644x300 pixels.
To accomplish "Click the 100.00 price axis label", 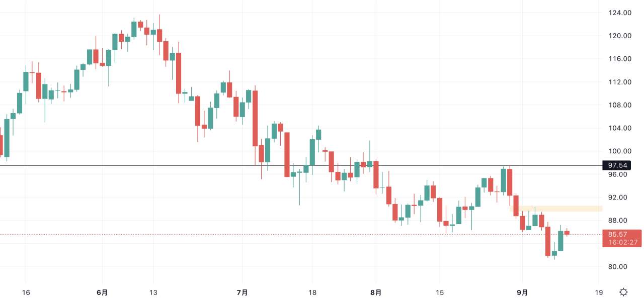I will [x=619, y=151].
